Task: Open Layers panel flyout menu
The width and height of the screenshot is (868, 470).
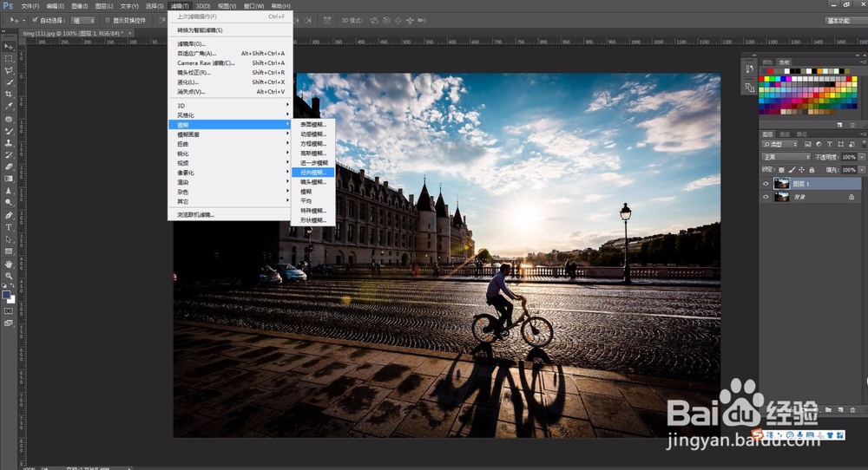Action: (x=863, y=134)
